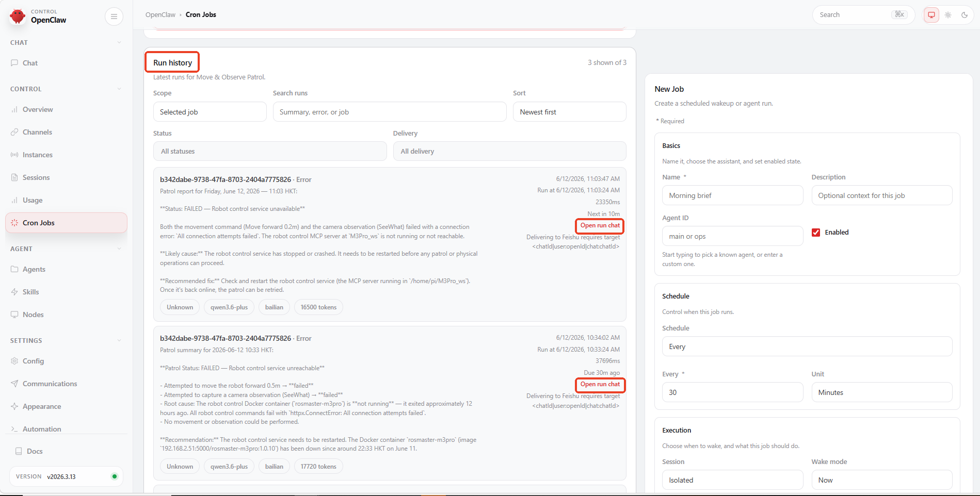Open Sessions in the sidebar
This screenshot has height=496, width=980.
click(66, 177)
